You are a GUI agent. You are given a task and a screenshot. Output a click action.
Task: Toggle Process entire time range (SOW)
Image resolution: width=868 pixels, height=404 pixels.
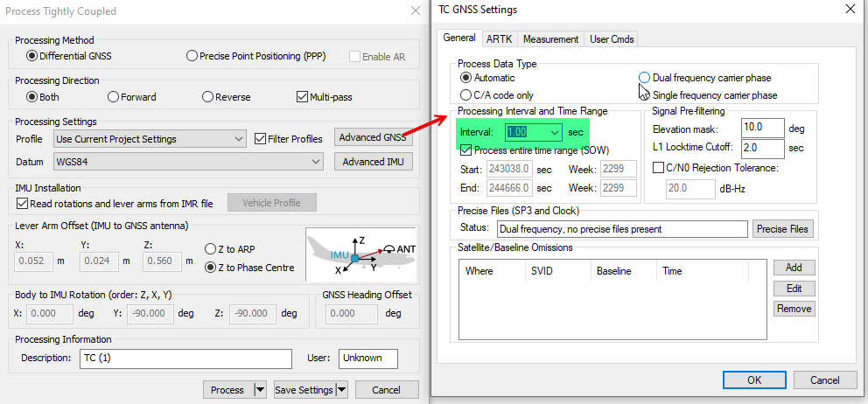coord(535,150)
